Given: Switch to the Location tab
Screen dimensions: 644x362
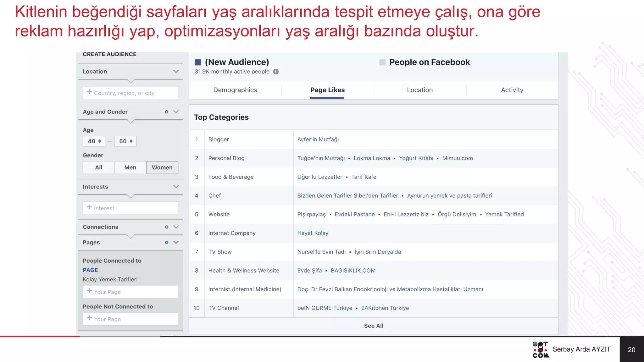Looking at the screenshot, I should (420, 90).
